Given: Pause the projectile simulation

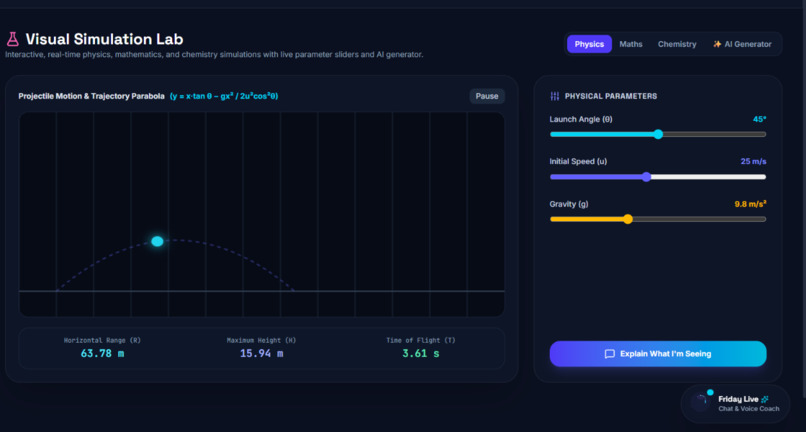Looking at the screenshot, I should (487, 96).
